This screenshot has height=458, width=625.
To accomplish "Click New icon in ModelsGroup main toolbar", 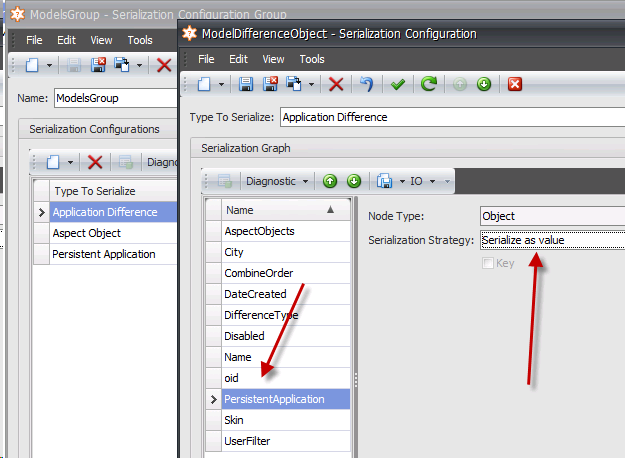I will pyautogui.click(x=32, y=65).
